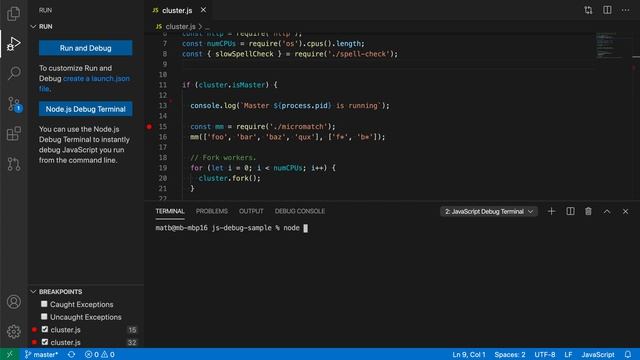Click in the terminal command line

click(x=231, y=228)
